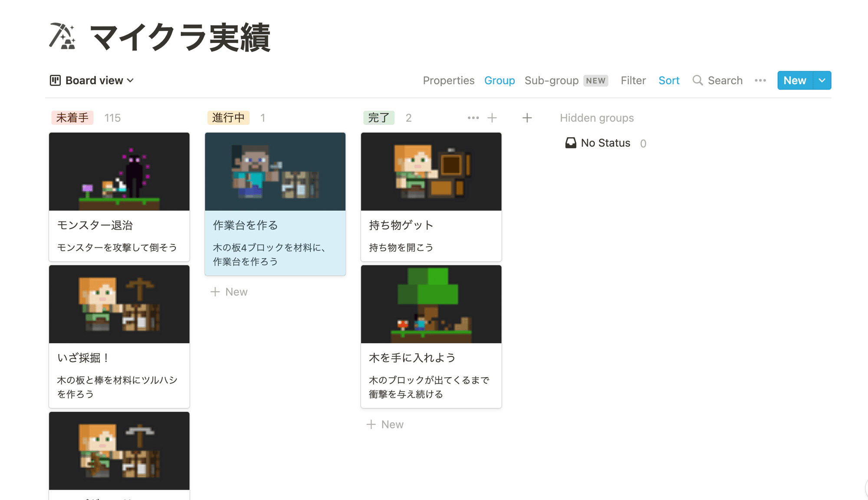Open the Properties menu

(449, 80)
